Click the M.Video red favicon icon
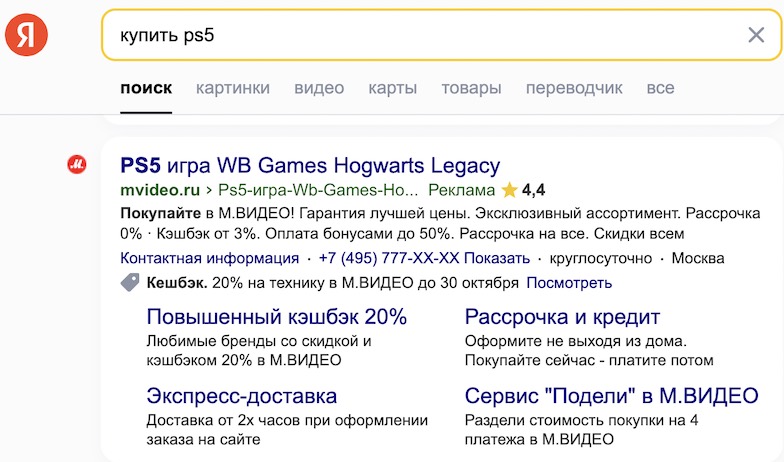Viewport: 784px width, 462px height. click(77, 164)
